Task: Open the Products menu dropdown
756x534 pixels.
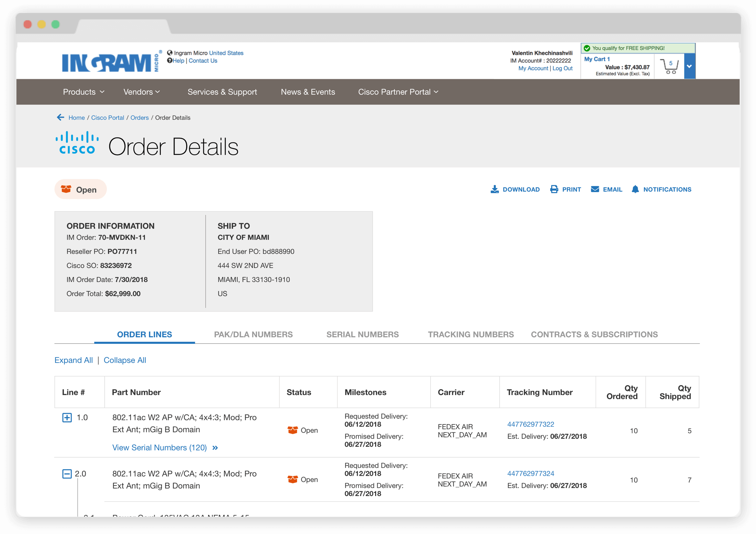Action: (x=84, y=92)
